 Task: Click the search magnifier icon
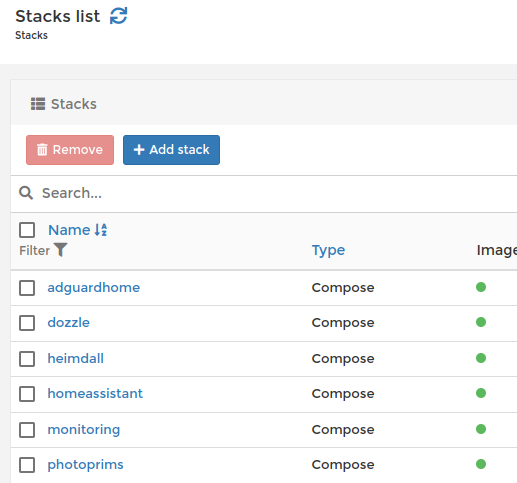tap(26, 193)
